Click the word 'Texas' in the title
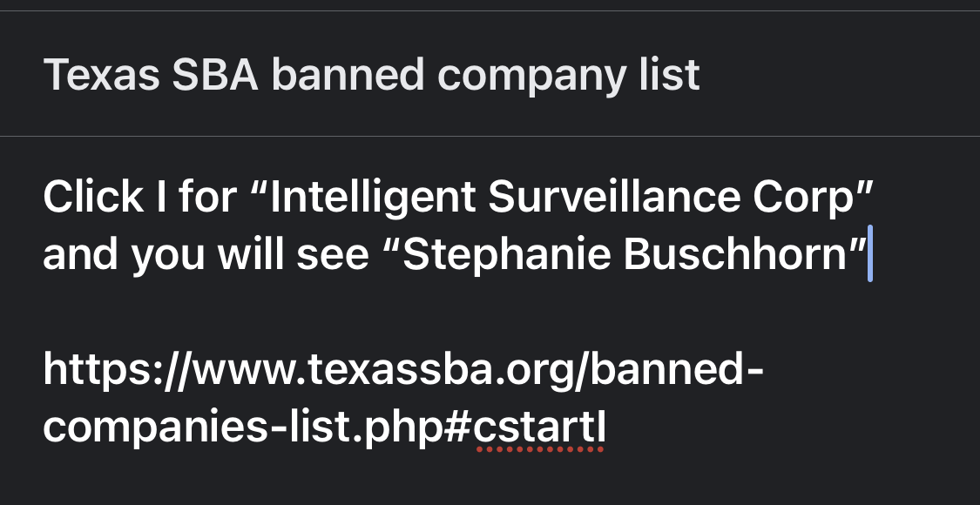Viewport: 980px width, 505px height. 101,75
